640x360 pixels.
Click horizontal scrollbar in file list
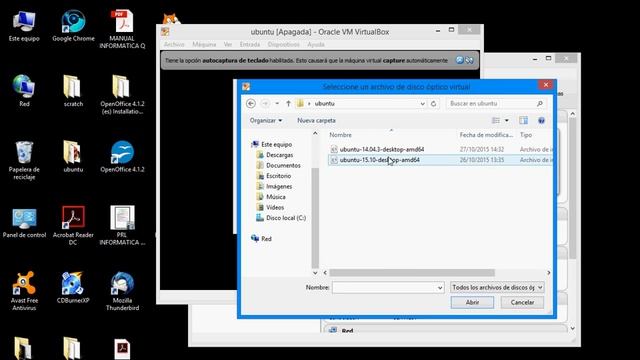coord(412,273)
